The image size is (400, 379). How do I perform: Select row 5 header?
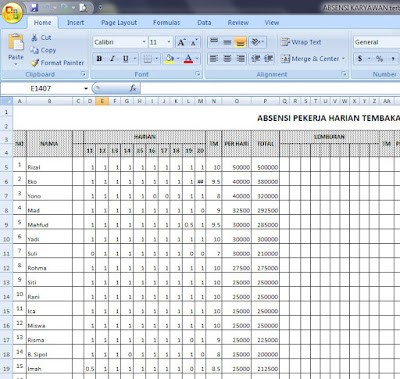[6, 167]
